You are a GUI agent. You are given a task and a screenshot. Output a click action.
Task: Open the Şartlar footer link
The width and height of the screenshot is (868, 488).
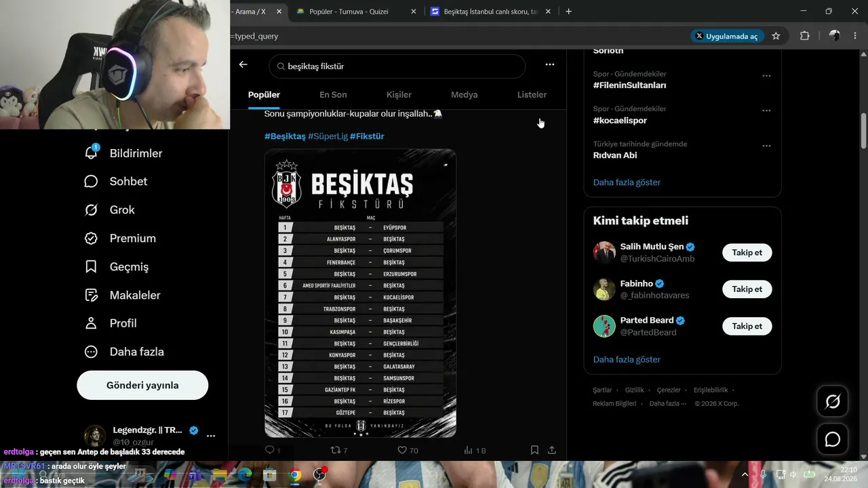coord(602,390)
